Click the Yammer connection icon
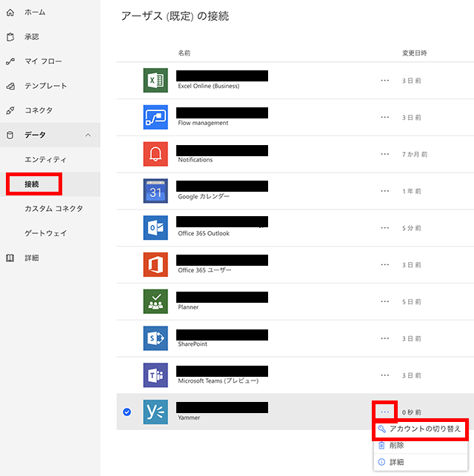The width and height of the screenshot is (474, 476). [x=156, y=412]
